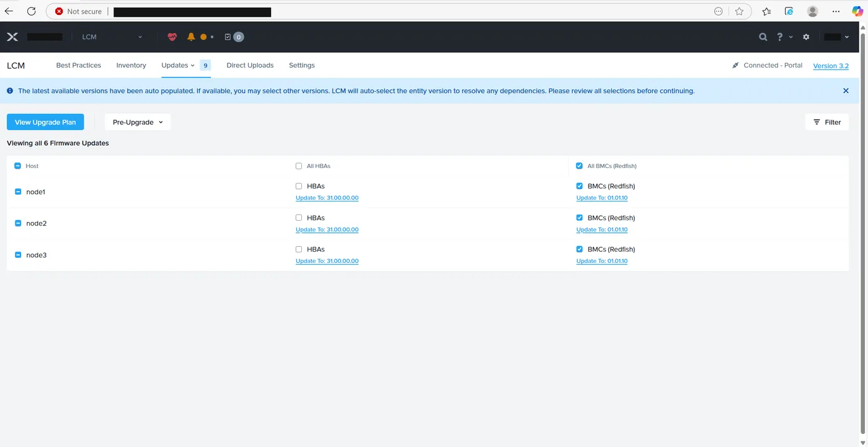
Task: Go to the Direct Uploads tab
Action: [x=250, y=65]
